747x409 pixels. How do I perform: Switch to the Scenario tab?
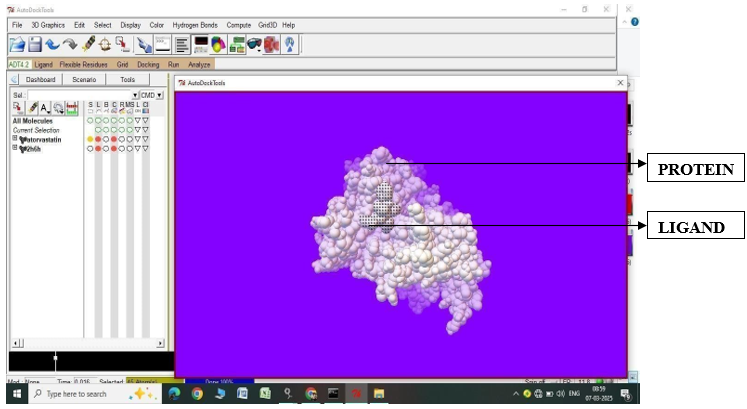[x=84, y=79]
